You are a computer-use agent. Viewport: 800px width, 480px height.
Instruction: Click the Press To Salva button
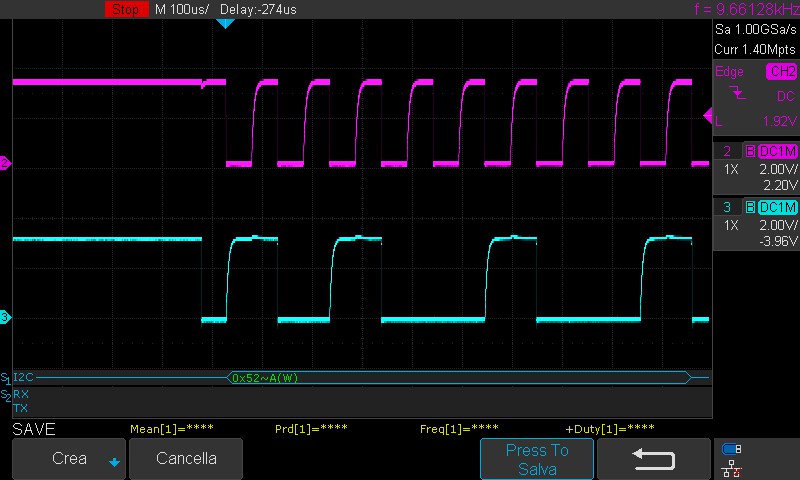pyautogui.click(x=537, y=459)
